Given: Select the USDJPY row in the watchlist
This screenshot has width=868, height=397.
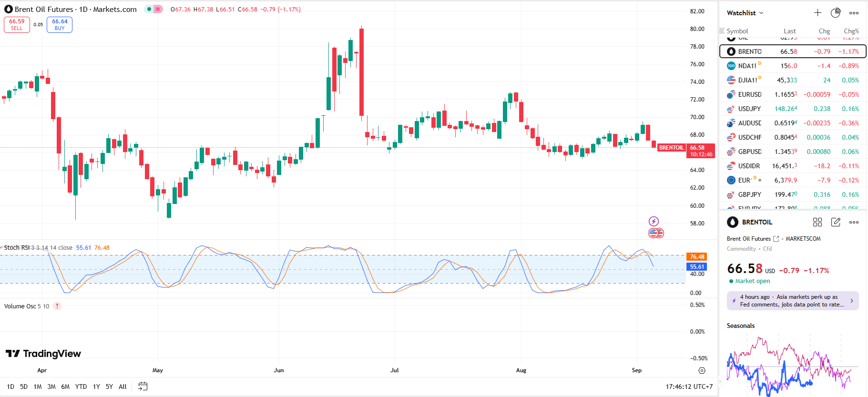Looking at the screenshot, I should click(x=792, y=109).
